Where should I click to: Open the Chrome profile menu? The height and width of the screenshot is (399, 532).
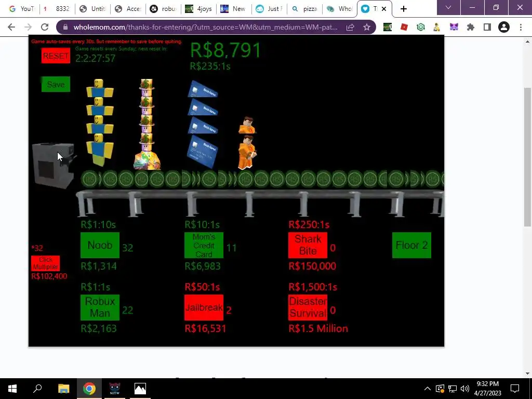pyautogui.click(x=504, y=27)
